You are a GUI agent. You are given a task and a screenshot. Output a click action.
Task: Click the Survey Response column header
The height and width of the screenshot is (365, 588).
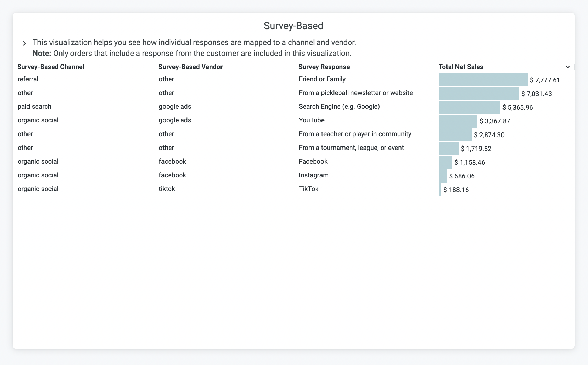click(324, 67)
